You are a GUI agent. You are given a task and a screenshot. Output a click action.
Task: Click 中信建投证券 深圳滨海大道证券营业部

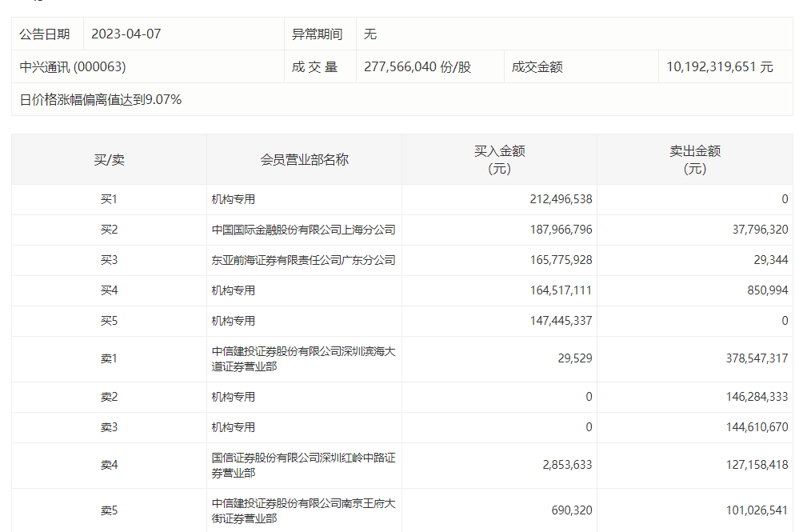coord(303,359)
